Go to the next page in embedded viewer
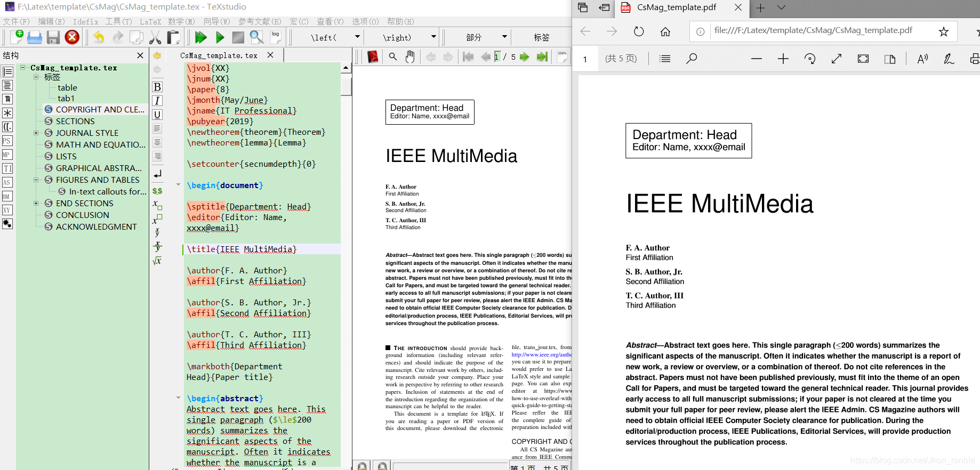980x470 pixels. point(525,57)
